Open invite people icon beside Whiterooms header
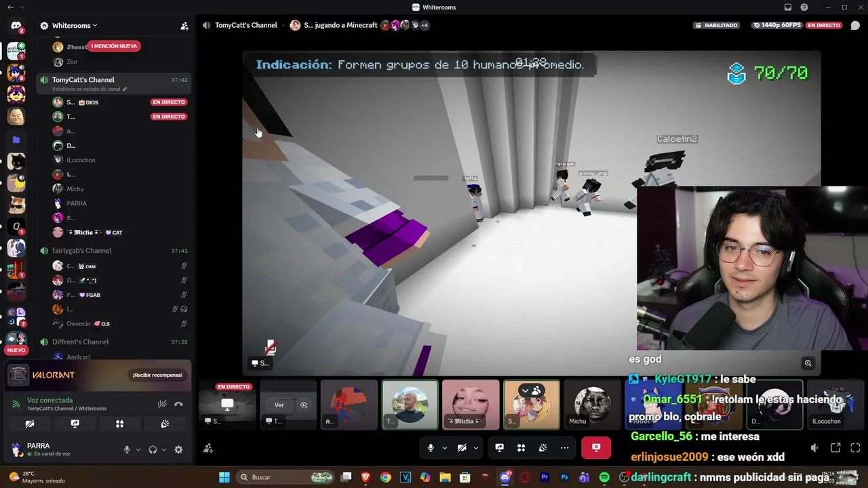The width and height of the screenshot is (868, 488). (184, 26)
